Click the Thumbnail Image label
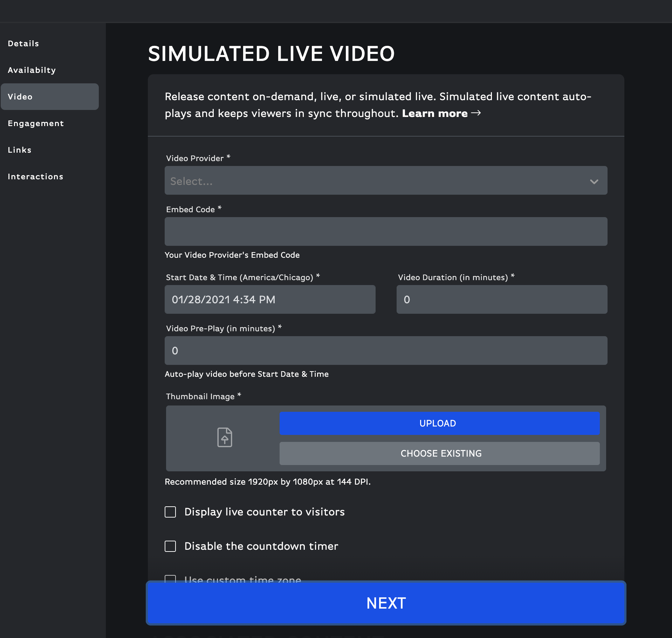The width and height of the screenshot is (672, 638). [x=204, y=396]
